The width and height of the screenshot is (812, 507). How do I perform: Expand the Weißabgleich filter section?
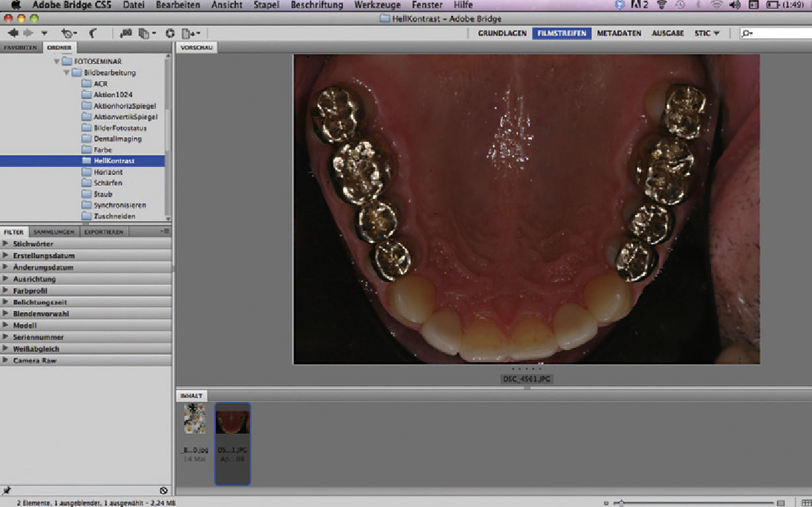(x=6, y=349)
